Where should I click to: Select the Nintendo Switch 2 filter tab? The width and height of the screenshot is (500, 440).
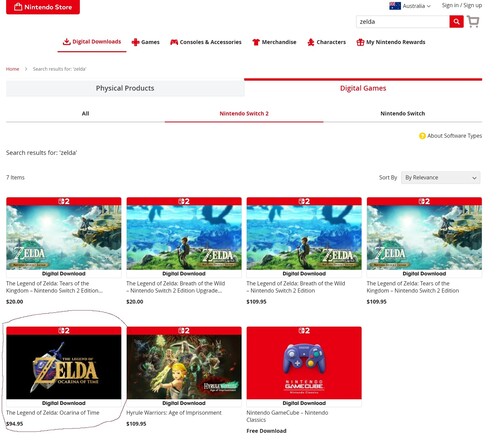pyautogui.click(x=244, y=114)
